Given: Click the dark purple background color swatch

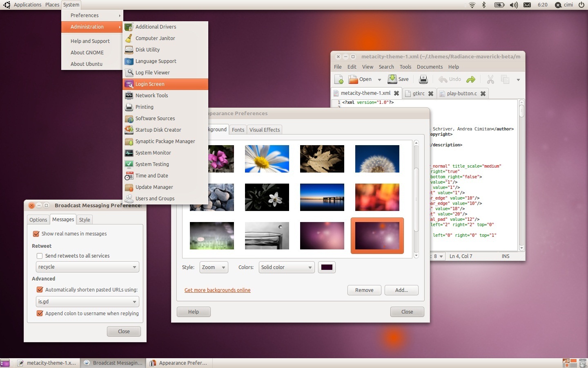Looking at the screenshot, I should 327,267.
